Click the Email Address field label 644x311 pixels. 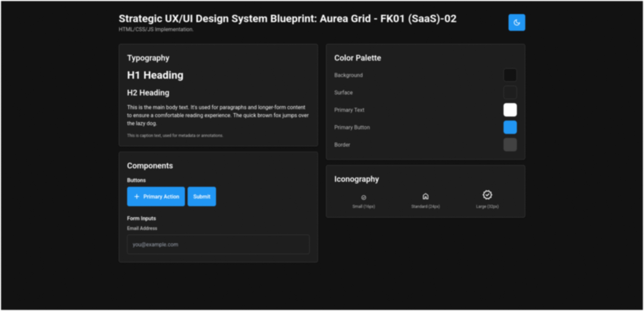(x=142, y=228)
